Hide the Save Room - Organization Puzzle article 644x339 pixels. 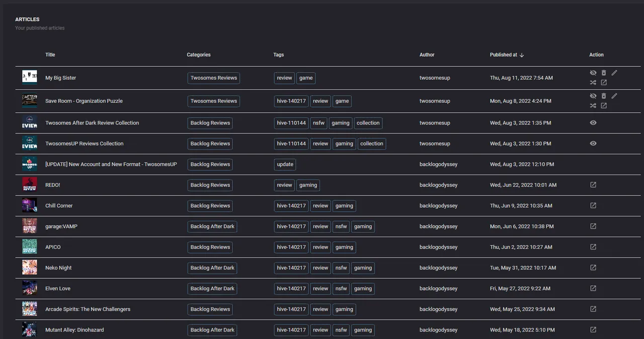click(593, 96)
